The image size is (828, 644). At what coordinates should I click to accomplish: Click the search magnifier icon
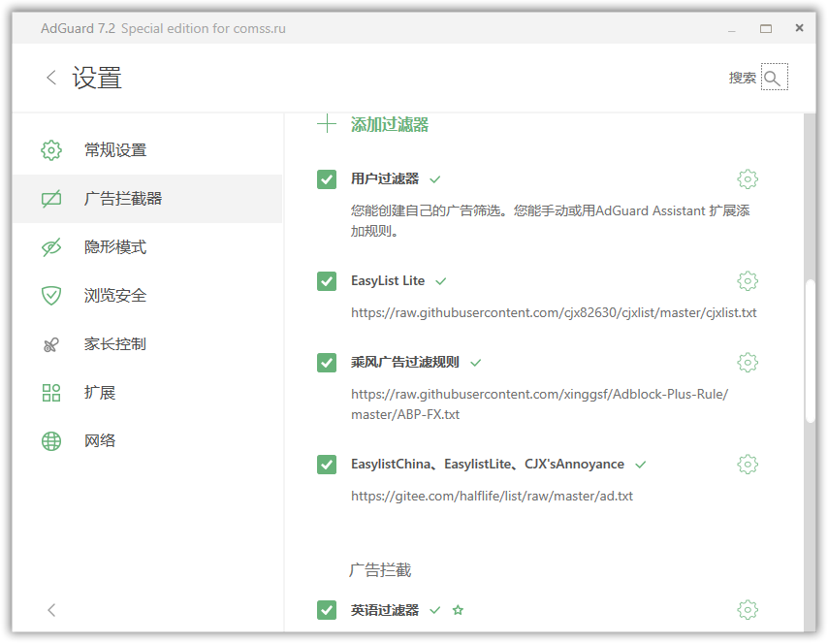774,78
